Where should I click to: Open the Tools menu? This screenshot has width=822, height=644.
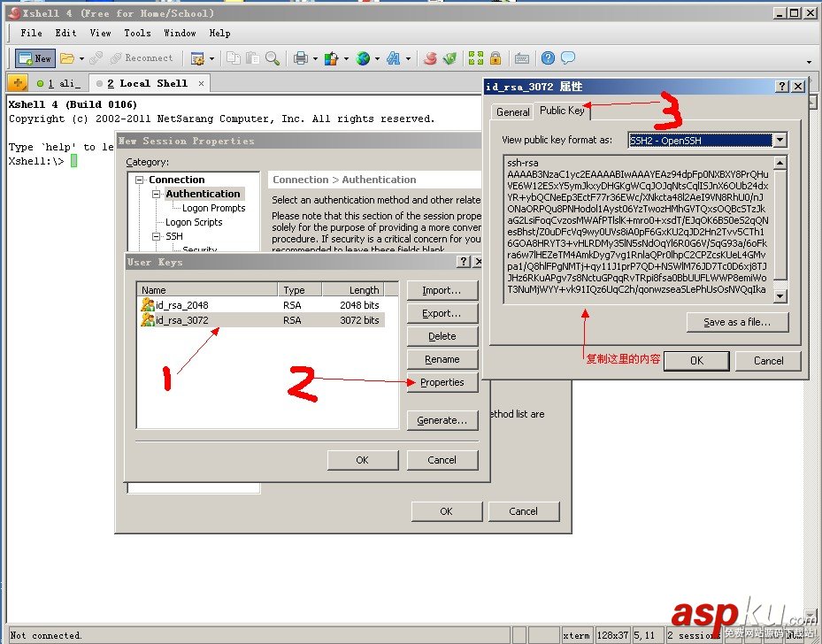(137, 33)
